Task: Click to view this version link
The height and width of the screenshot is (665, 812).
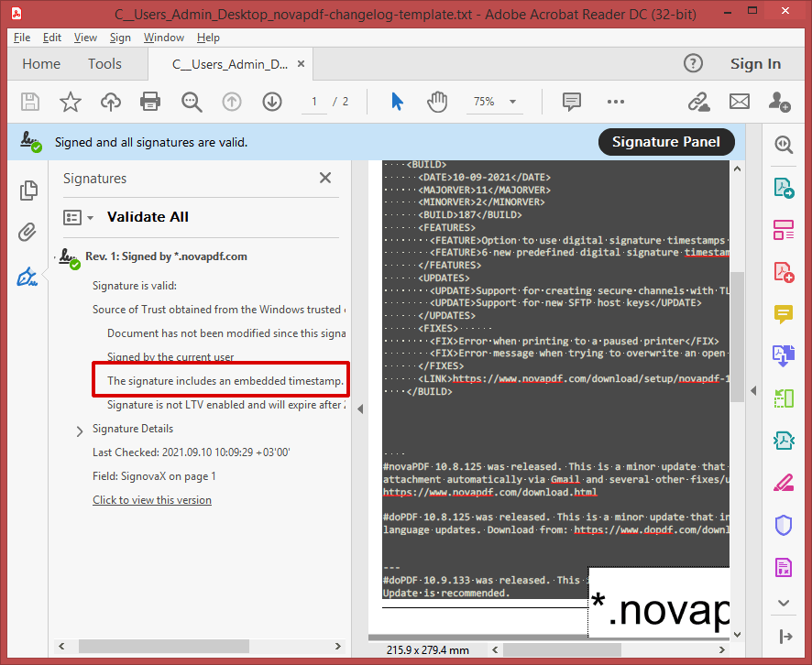Action: (152, 500)
